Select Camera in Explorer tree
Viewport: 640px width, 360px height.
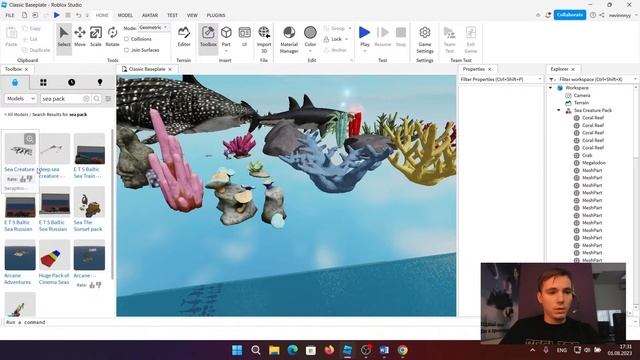(x=582, y=95)
